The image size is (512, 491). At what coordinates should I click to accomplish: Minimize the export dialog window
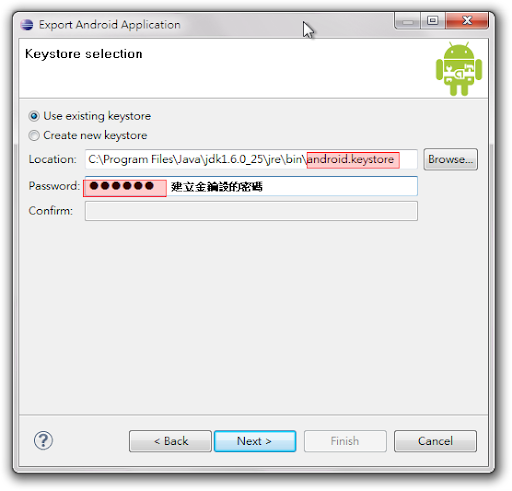point(408,21)
